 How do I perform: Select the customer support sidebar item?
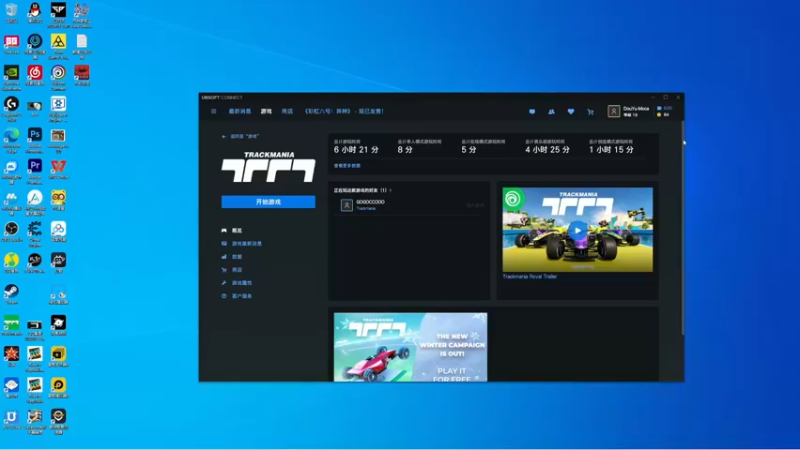click(x=242, y=296)
